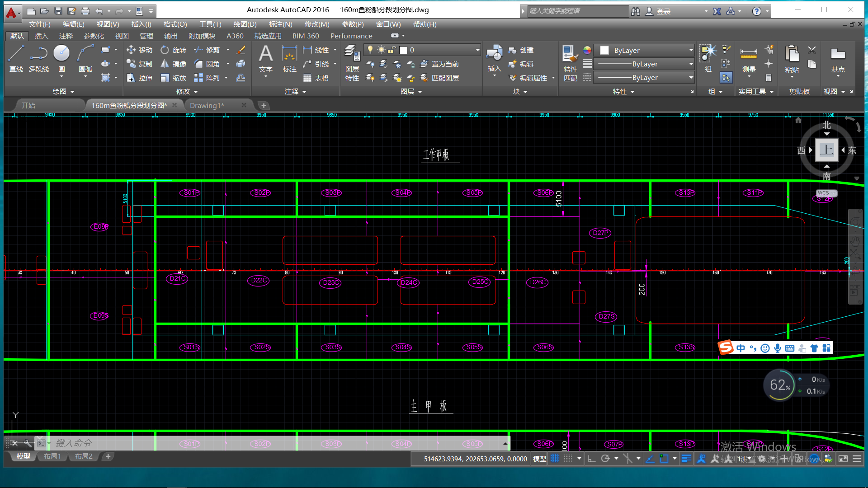Expand the ByLayer color dropdown
Image resolution: width=868 pixels, height=488 pixels.
(x=691, y=50)
